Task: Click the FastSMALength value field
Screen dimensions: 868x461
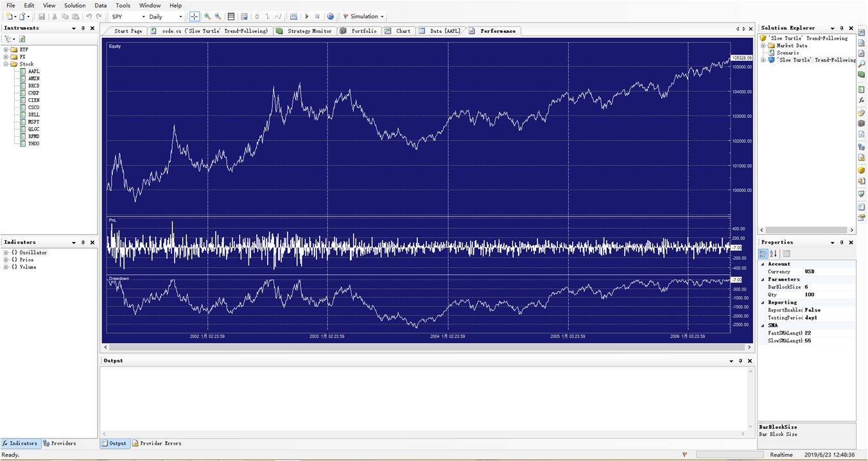Action: click(829, 333)
